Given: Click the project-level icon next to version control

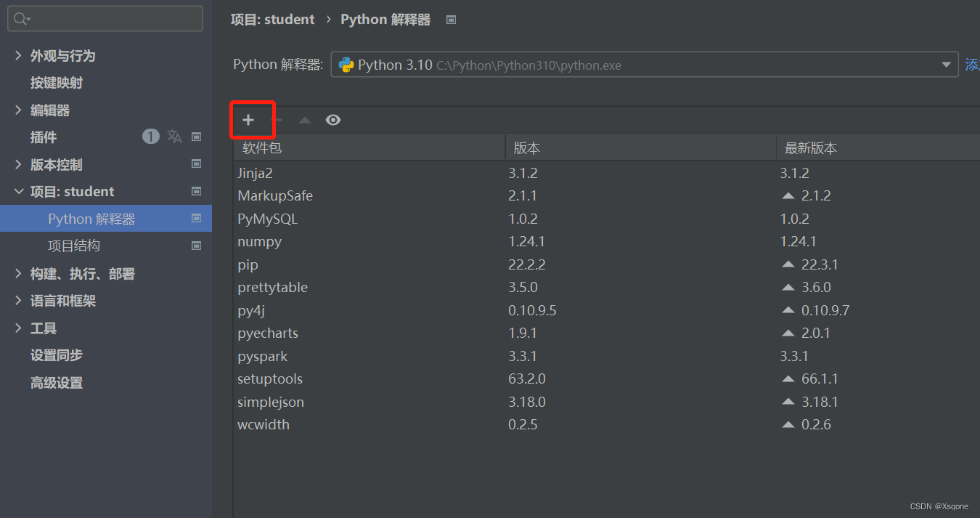Looking at the screenshot, I should [x=196, y=164].
